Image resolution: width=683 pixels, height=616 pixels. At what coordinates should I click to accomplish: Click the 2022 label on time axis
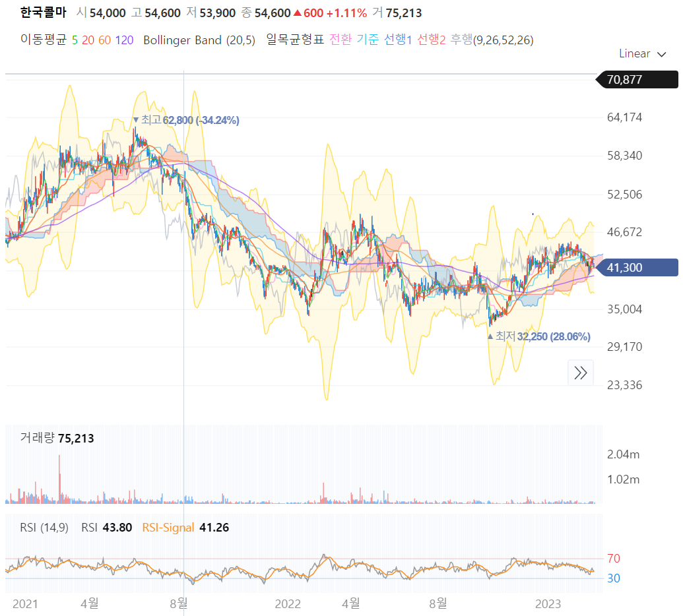[x=288, y=604]
